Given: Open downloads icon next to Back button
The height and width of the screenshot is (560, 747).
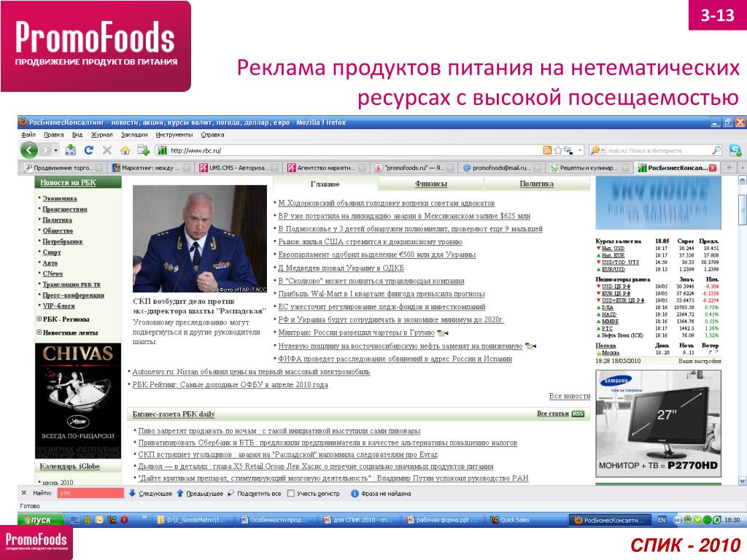Looking at the screenshot, I should [71, 150].
